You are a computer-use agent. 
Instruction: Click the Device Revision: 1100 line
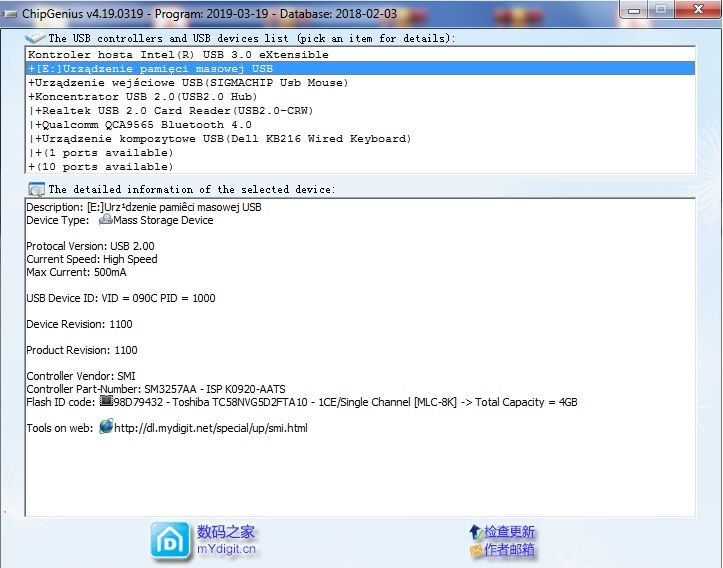pos(79,324)
